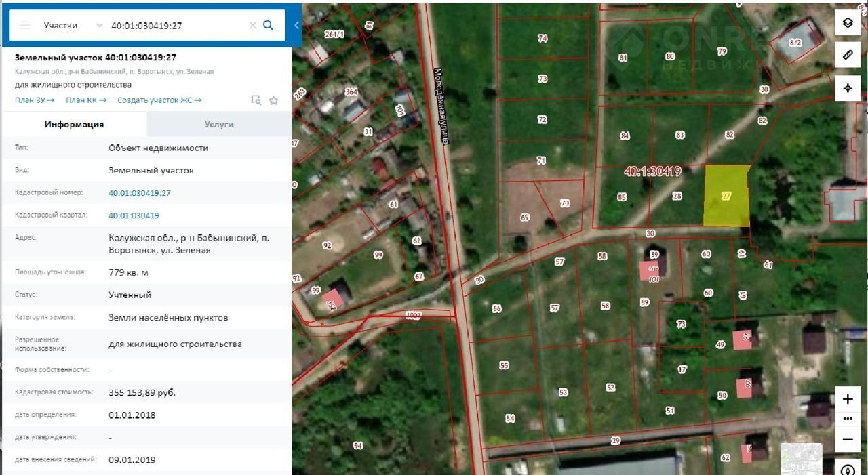Expand the three-dots zoom options

847,419
